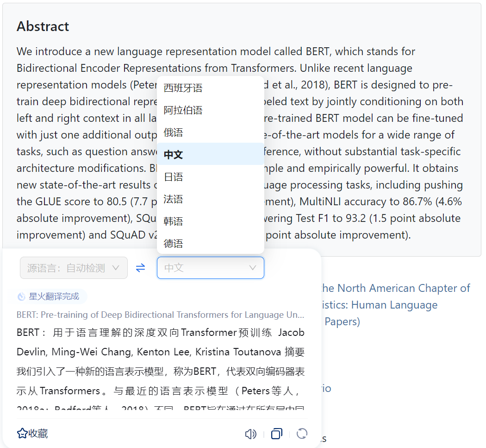Pick the highlighted 中文 option
This screenshot has width=486, height=448.
tap(211, 154)
